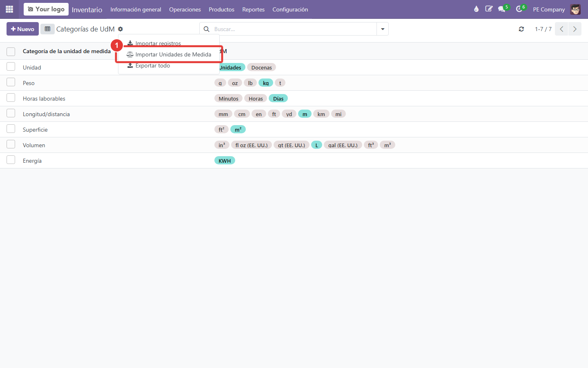Click the refresh icon near pager
Screen dimensions: 588x368
(x=521, y=29)
